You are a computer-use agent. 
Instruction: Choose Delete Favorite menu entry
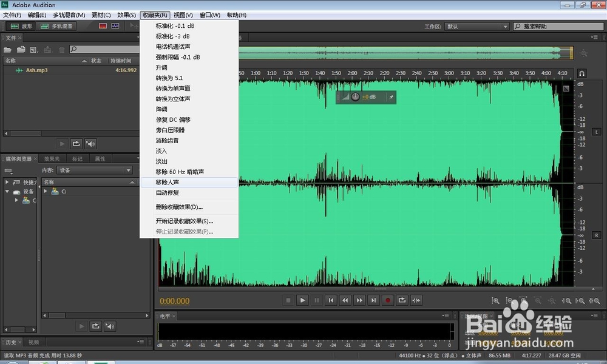pyautogui.click(x=189, y=207)
